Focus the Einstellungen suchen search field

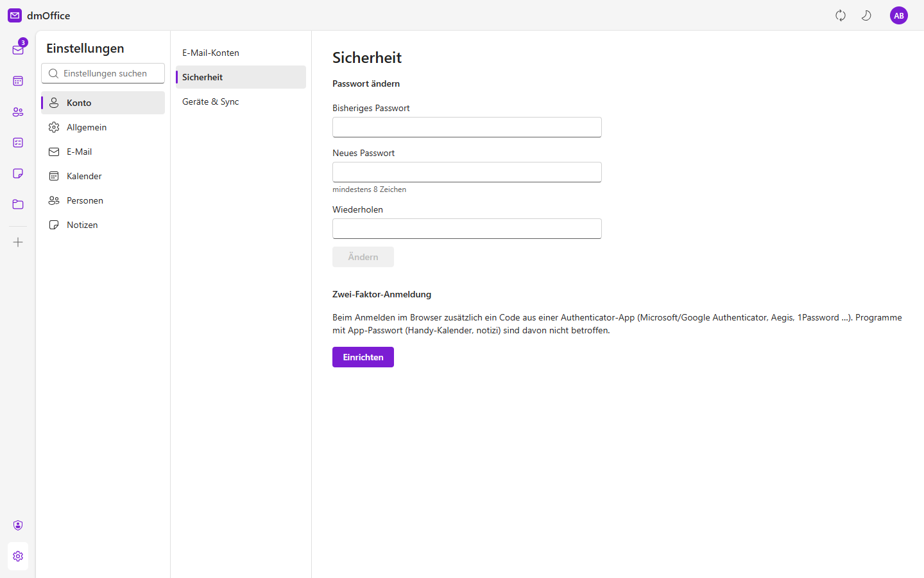click(103, 73)
